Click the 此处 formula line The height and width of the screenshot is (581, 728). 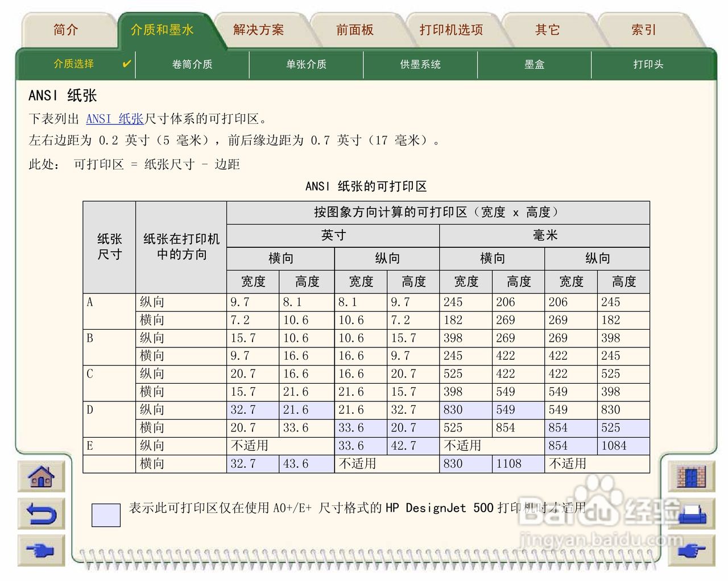[x=134, y=164]
